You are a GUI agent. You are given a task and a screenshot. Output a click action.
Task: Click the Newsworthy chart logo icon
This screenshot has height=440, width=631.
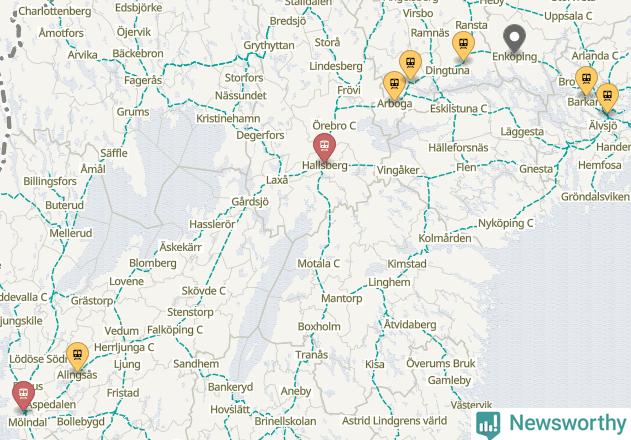tap(488, 425)
